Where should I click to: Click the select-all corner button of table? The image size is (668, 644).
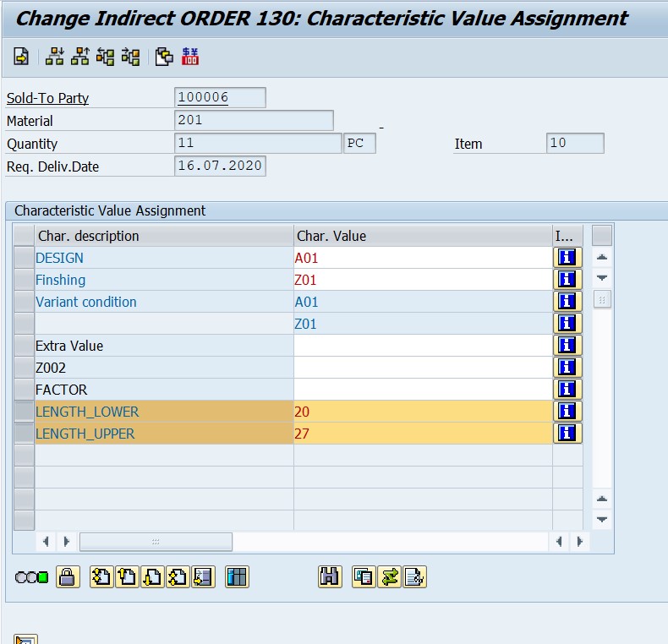pyautogui.click(x=24, y=236)
